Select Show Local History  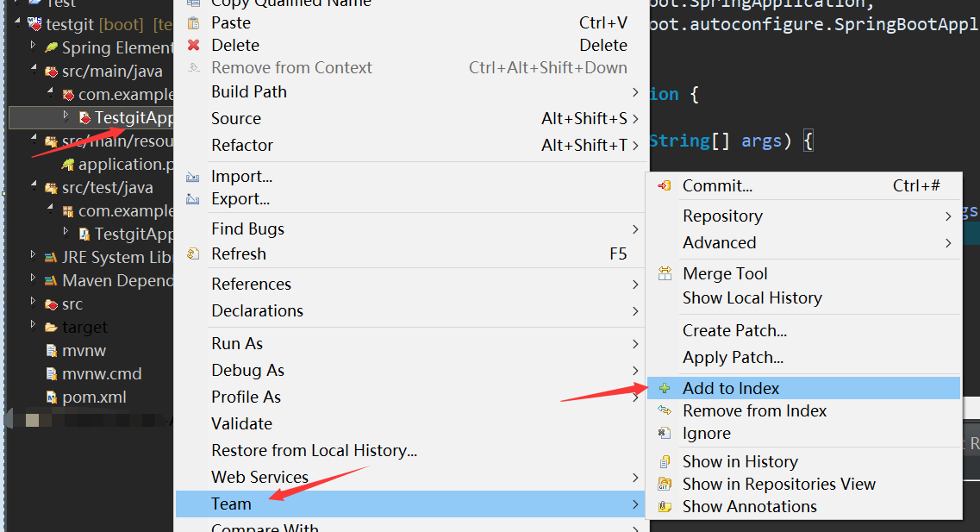tap(804, 298)
